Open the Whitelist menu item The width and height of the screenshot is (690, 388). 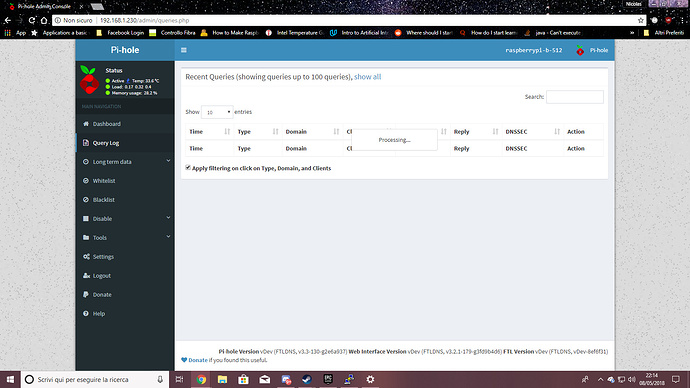click(x=125, y=181)
